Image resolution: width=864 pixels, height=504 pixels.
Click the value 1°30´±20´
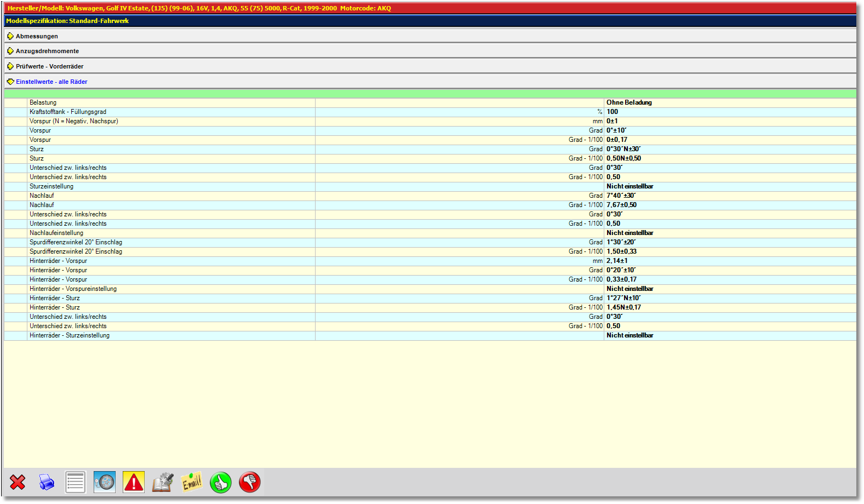coord(621,242)
